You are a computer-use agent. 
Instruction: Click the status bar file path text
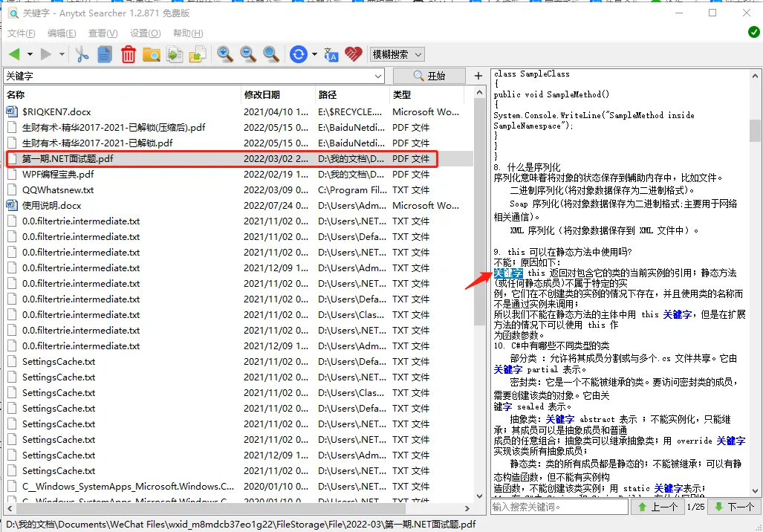(x=241, y=525)
